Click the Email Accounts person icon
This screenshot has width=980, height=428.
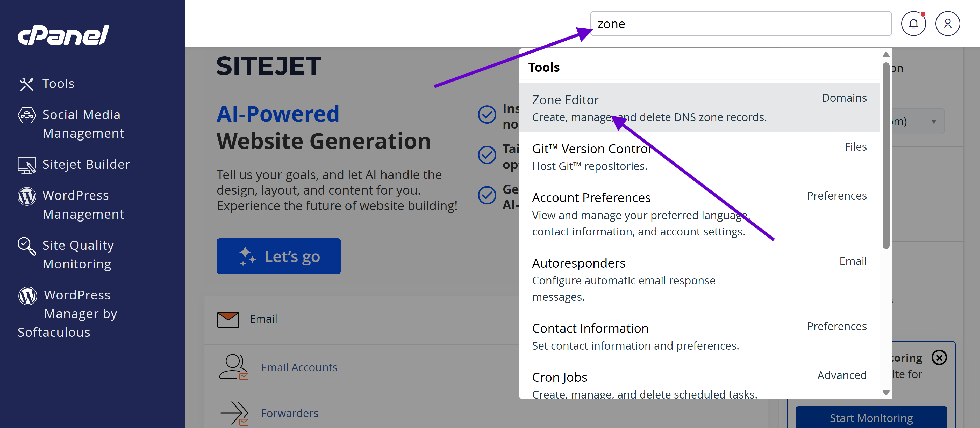[233, 367]
